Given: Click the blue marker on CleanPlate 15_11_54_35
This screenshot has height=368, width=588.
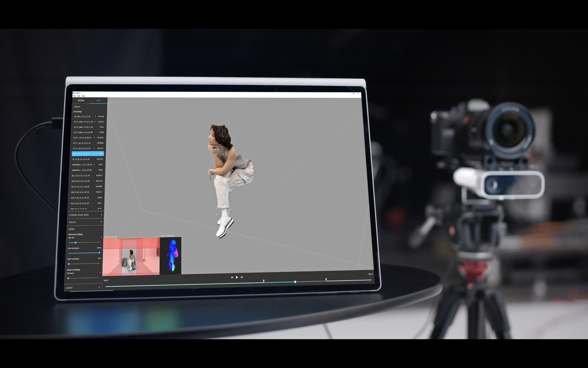Looking at the screenshot, I should click(94, 165).
